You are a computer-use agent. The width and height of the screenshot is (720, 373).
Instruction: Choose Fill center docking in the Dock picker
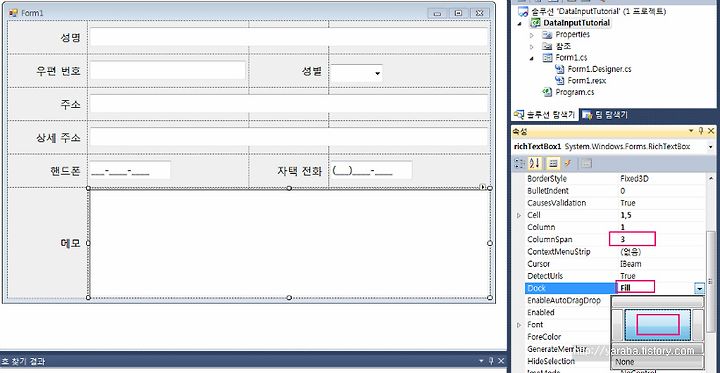658,325
